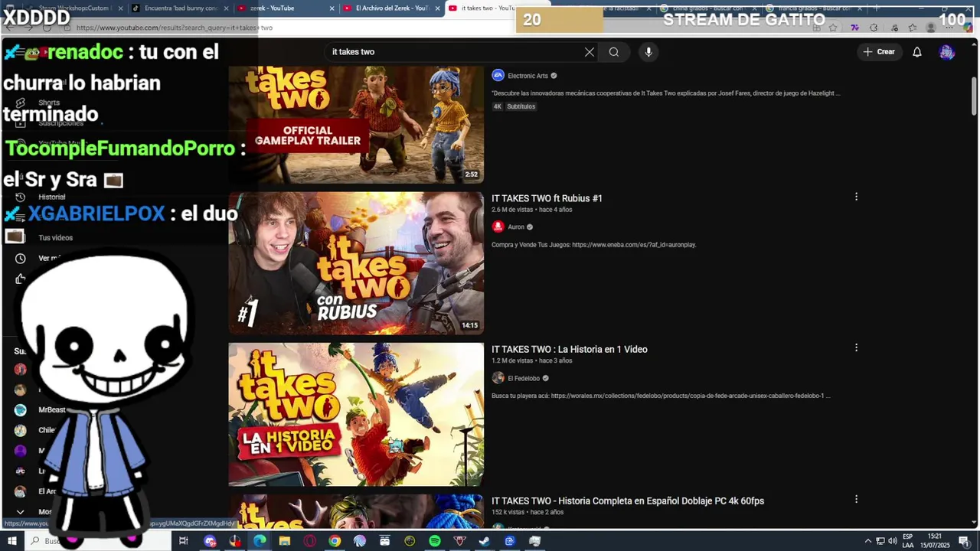Open Google Chrome from the taskbar

tap(335, 541)
